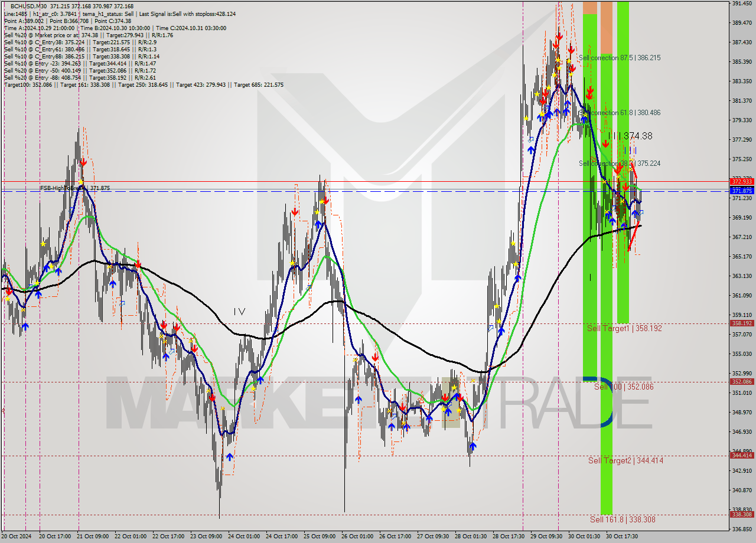Select the 'Sell correction 61.8 | 380.486' label
This screenshot has height=543, width=756.
pyautogui.click(x=620, y=113)
